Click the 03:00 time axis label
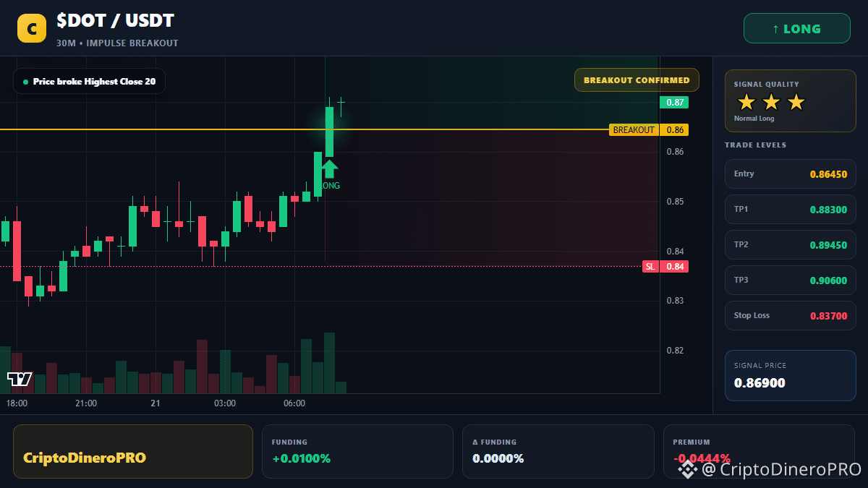 pyautogui.click(x=225, y=403)
